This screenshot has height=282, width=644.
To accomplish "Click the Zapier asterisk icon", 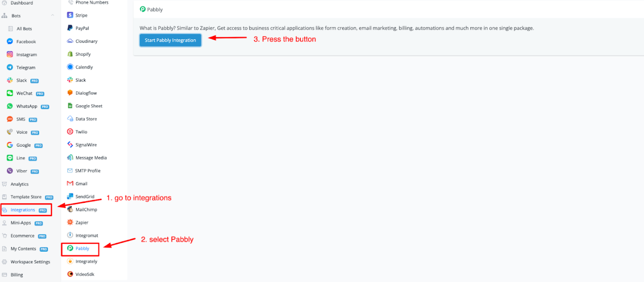I will point(70,222).
